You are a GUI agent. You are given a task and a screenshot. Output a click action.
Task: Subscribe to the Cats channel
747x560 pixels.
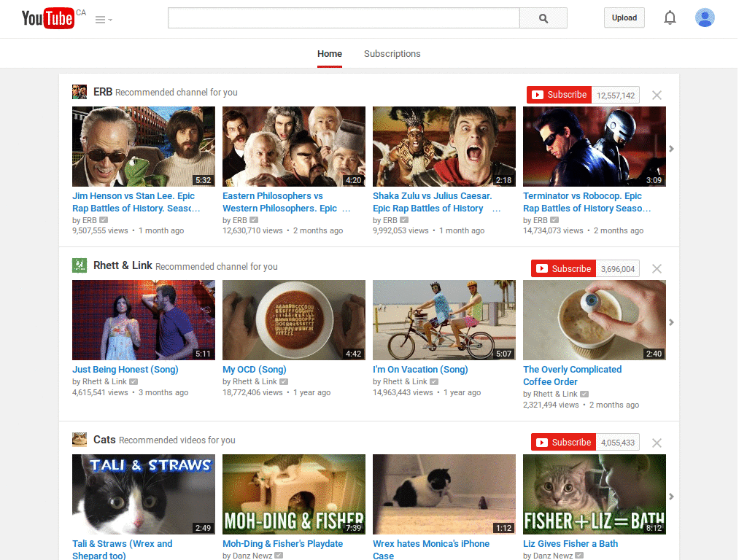tap(564, 443)
